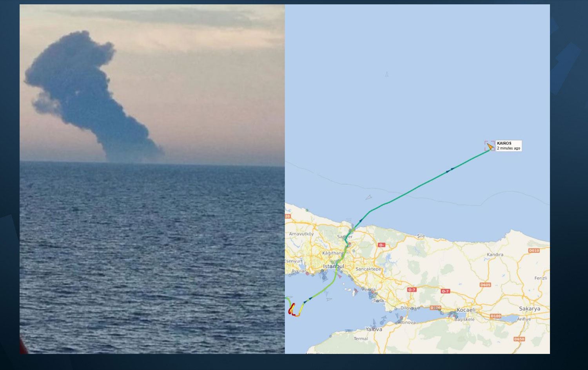The height and width of the screenshot is (370, 588).
Task: Click the Kocaeli city label
Action: 466,310
